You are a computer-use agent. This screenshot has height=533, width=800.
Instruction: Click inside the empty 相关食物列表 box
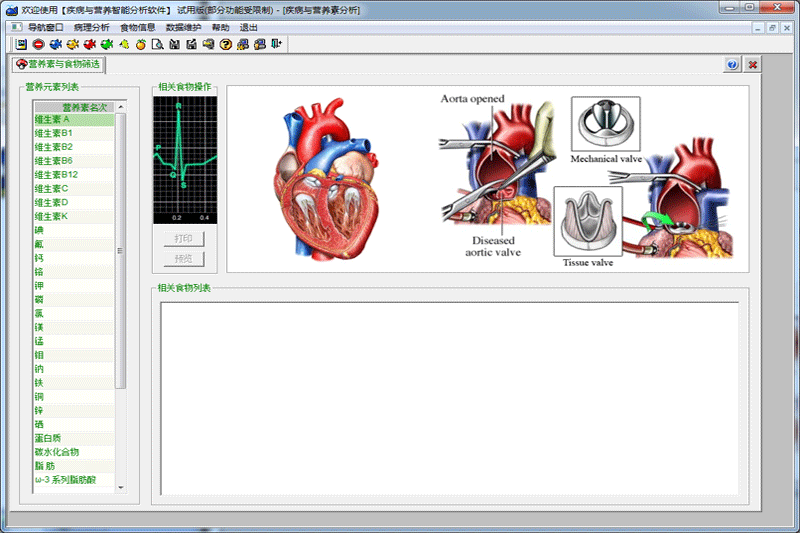pyautogui.click(x=449, y=398)
